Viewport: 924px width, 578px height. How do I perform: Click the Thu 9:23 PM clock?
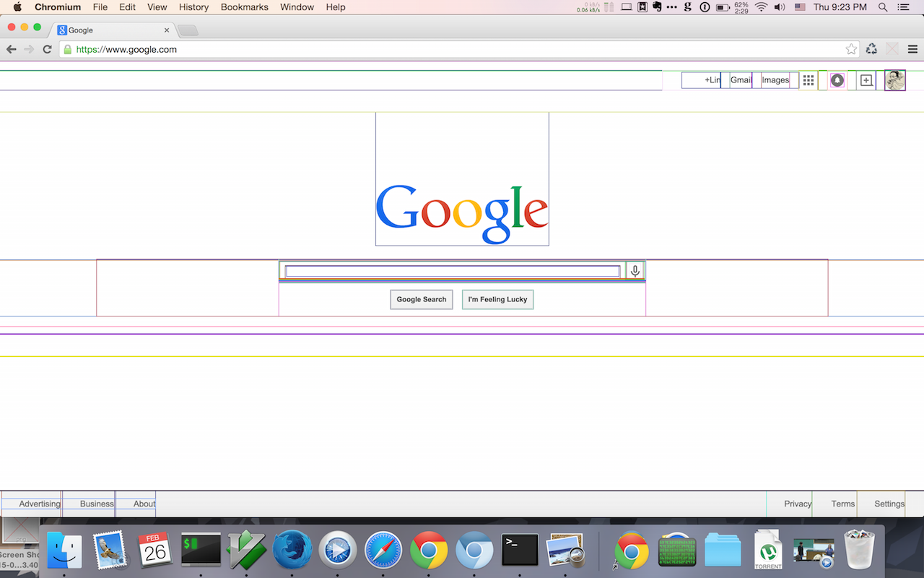(840, 7)
